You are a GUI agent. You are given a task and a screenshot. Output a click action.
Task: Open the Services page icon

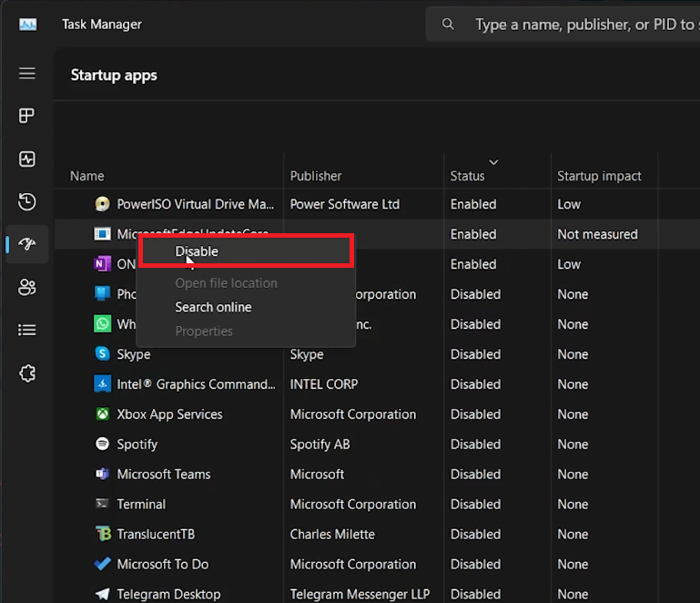[x=27, y=373]
